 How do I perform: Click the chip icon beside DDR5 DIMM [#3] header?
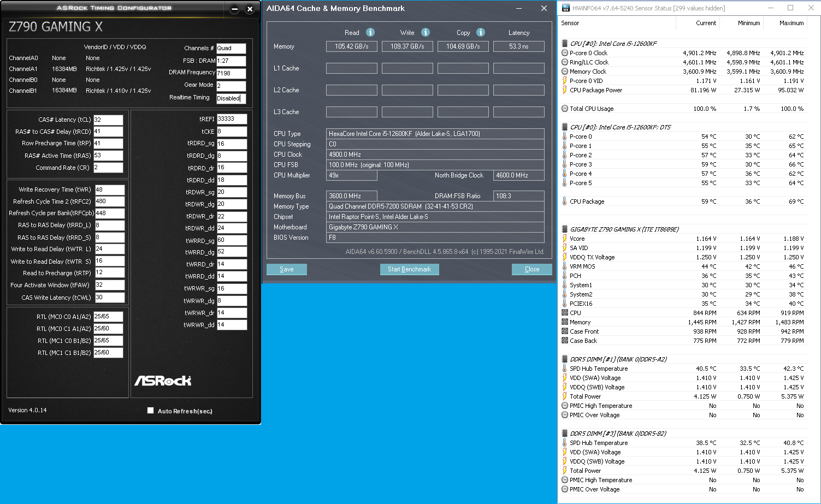pyautogui.click(x=565, y=434)
